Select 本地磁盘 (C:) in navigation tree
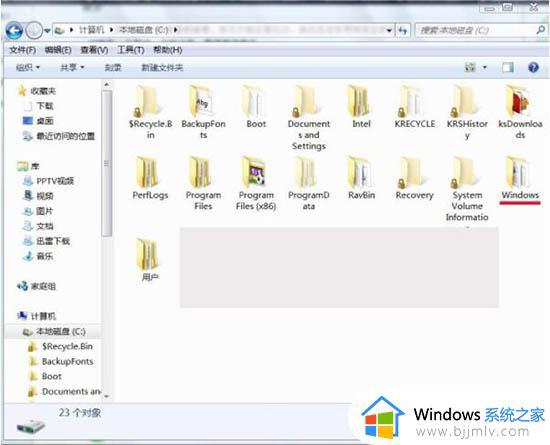This screenshot has width=550, height=445. click(x=61, y=331)
